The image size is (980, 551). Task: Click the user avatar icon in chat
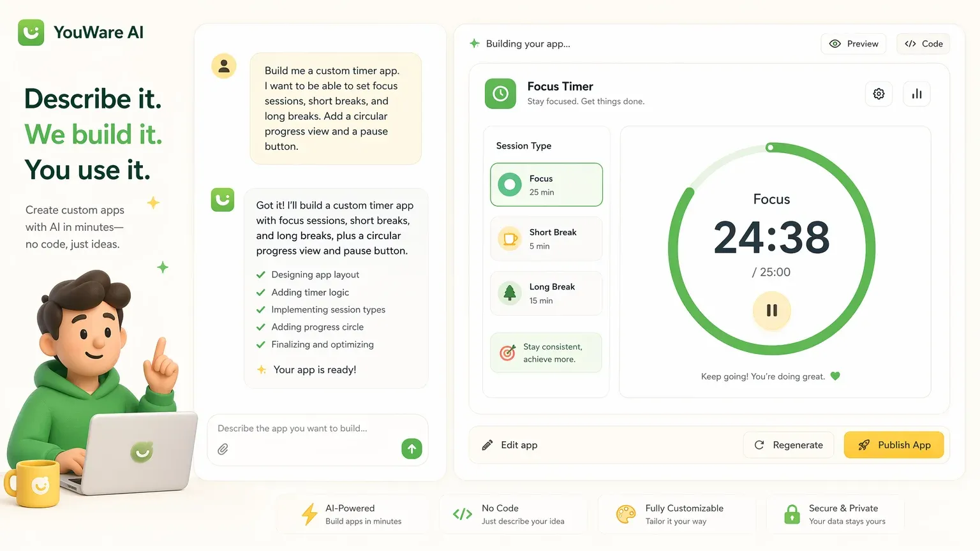click(x=224, y=66)
